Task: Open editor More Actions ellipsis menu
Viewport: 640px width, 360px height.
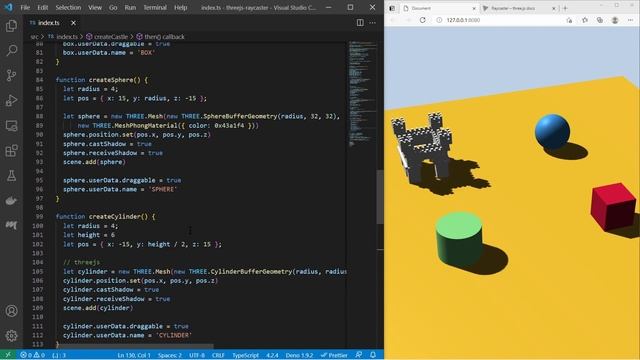Action: click(372, 23)
